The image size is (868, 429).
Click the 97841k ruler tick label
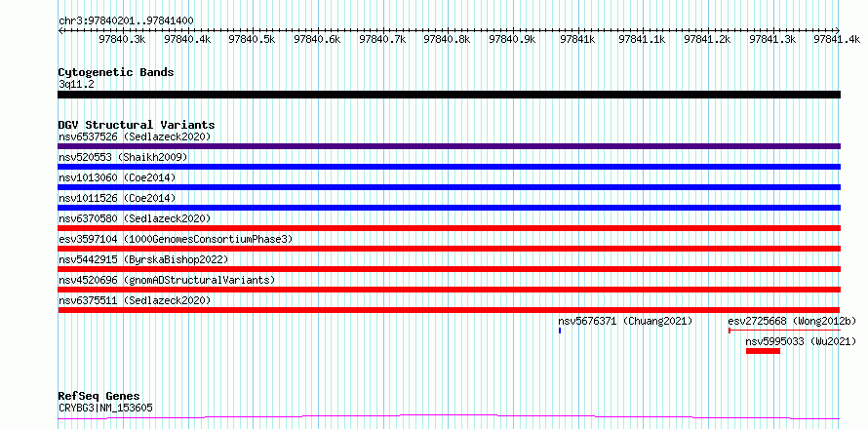click(577, 39)
